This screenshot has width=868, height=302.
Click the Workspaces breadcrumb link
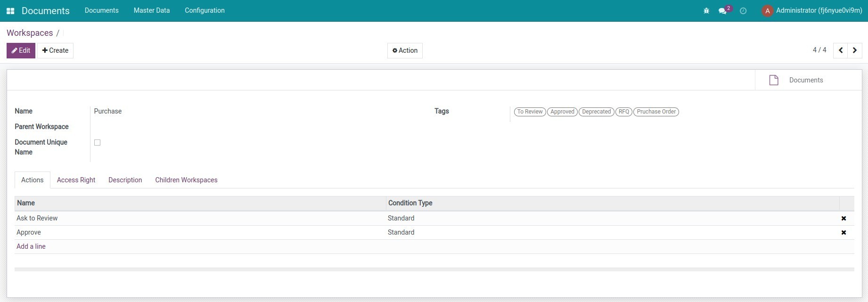coord(30,33)
